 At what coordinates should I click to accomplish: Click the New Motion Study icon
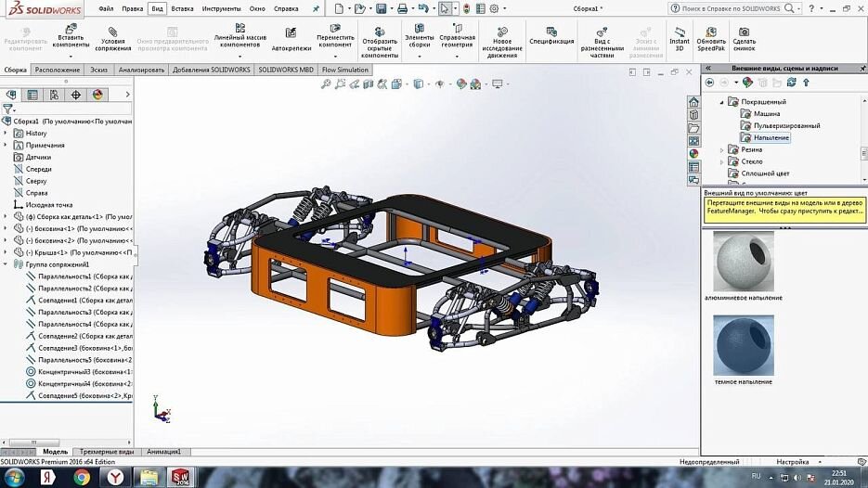pyautogui.click(x=502, y=32)
